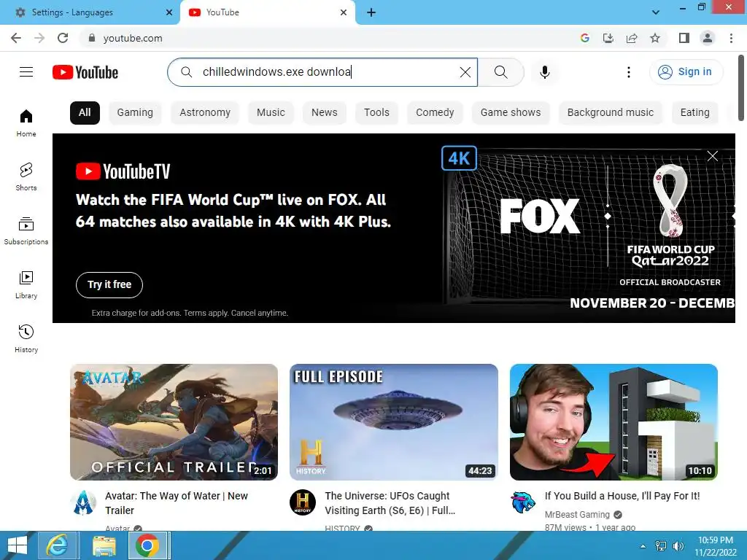
Task: Open File Explorer from taskbar
Action: (104, 545)
